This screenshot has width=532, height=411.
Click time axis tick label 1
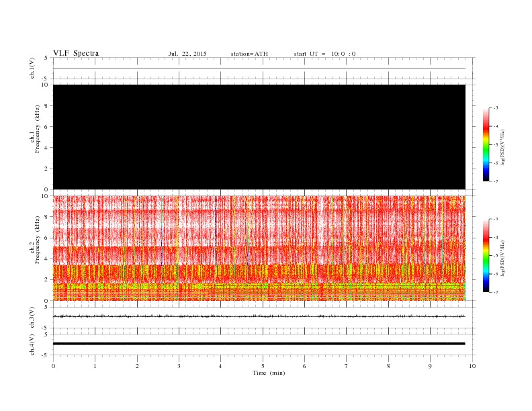click(95, 366)
